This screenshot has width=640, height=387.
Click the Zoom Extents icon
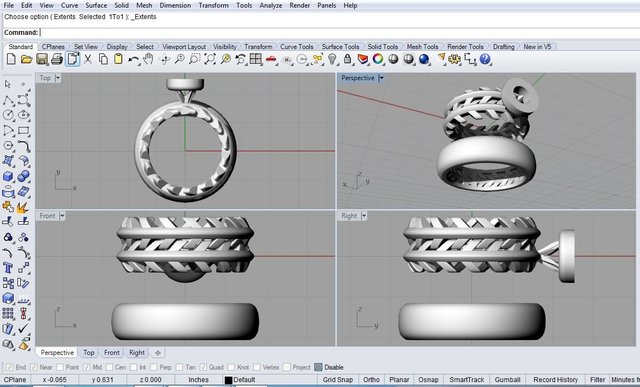210,60
